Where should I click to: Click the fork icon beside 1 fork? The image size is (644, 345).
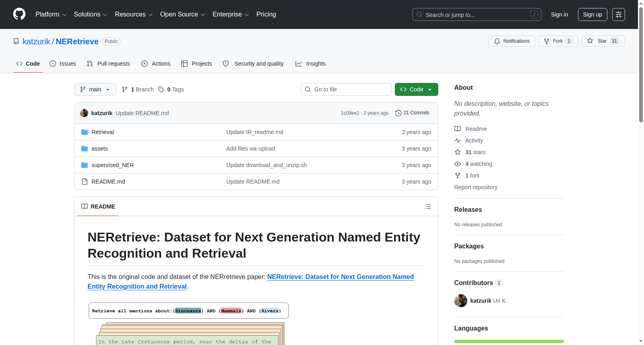(x=458, y=176)
